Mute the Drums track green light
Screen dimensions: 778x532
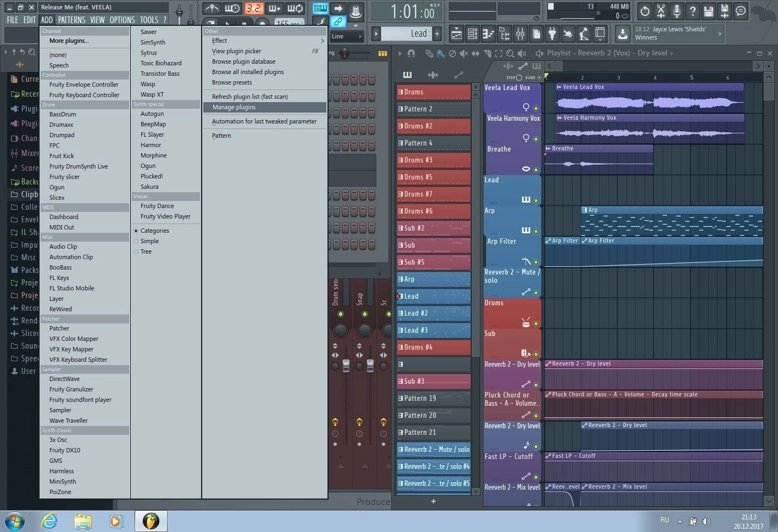(536, 323)
